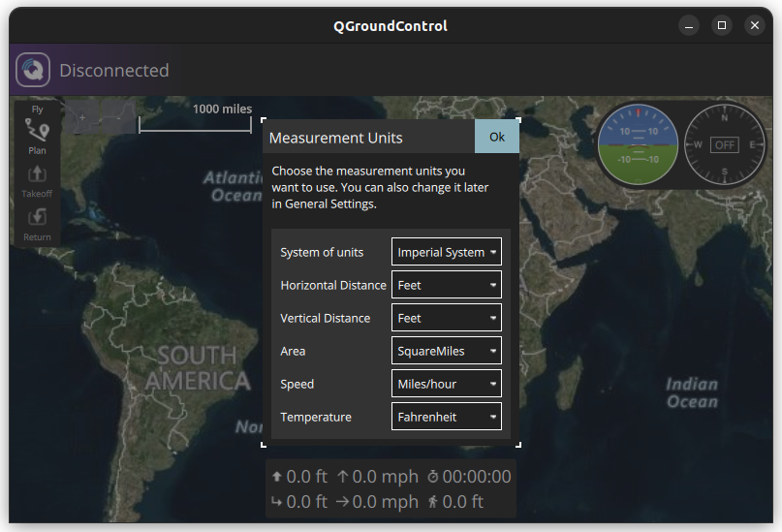
Task: Open the Temperature units dropdown
Action: point(447,417)
